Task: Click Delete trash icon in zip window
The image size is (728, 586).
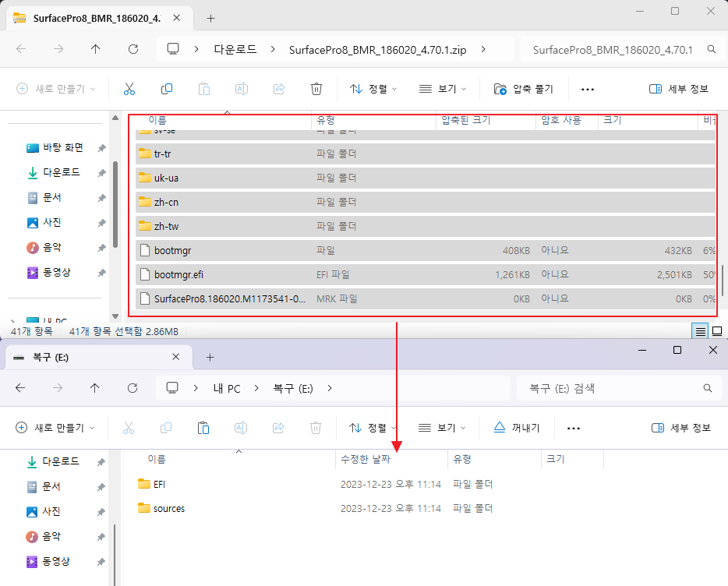Action: 316,89
